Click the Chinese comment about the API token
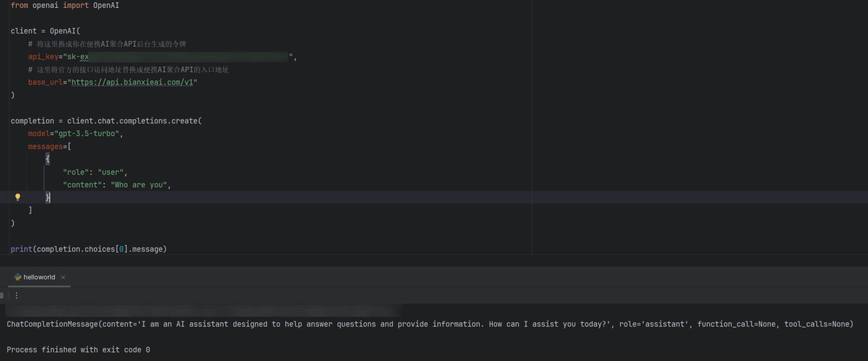 tap(107, 44)
